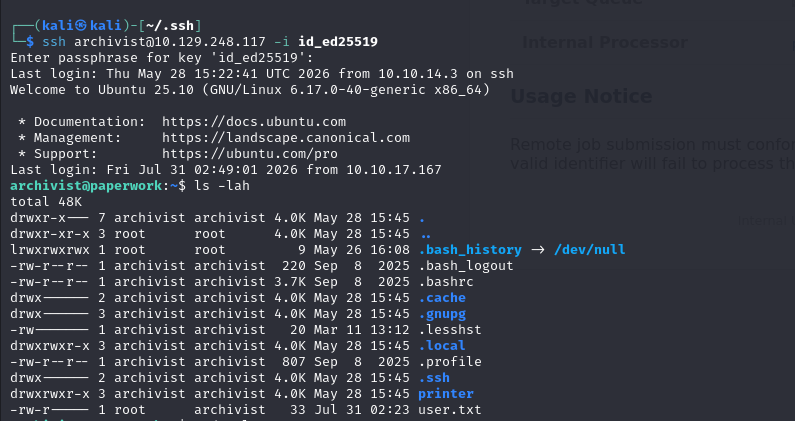Click the docs.ubuntu.com documentation URL
Image resolution: width=795 pixels, height=421 pixels.
point(254,122)
